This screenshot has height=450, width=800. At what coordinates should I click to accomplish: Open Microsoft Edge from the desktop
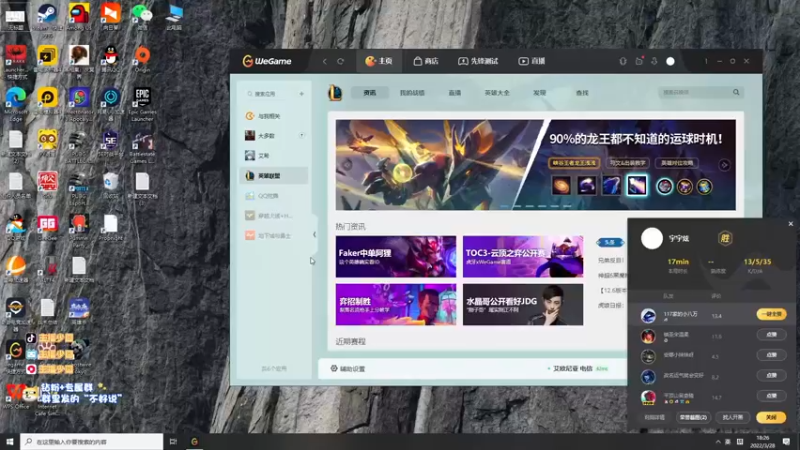(16, 99)
